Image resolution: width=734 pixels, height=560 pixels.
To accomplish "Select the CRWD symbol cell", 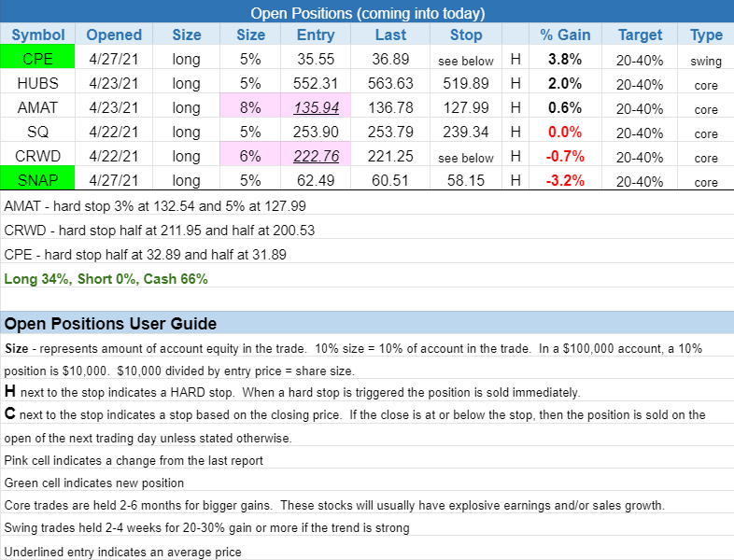I will 37,156.
